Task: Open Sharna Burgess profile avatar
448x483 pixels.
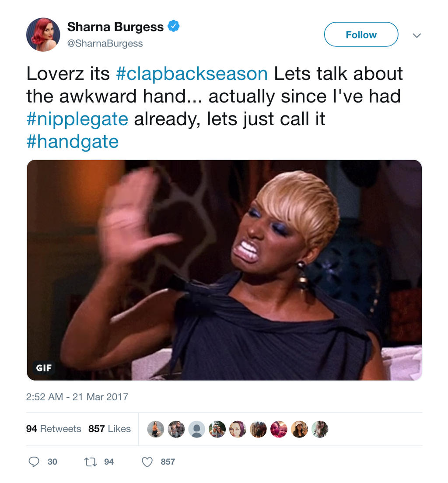Action: coord(43,35)
